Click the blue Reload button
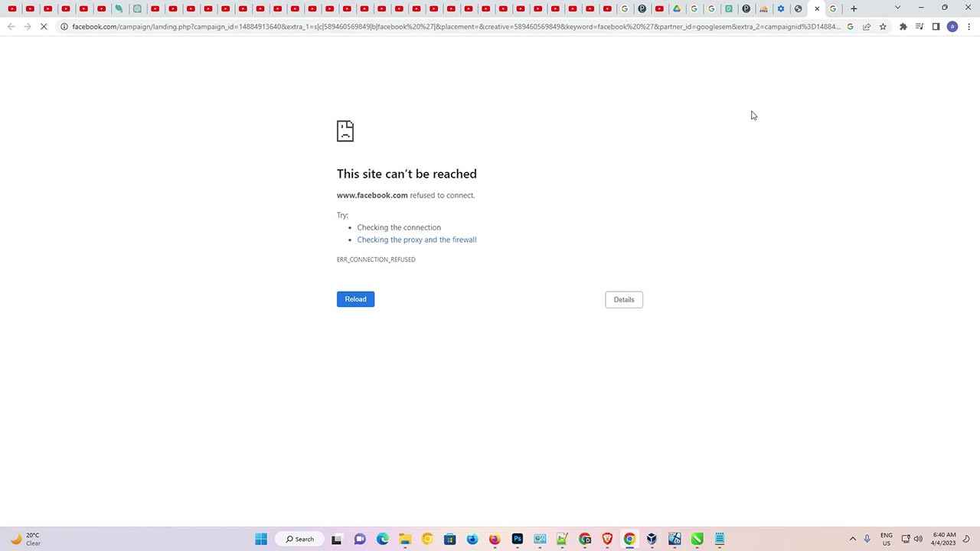This screenshot has height=551, width=980. 355,299
